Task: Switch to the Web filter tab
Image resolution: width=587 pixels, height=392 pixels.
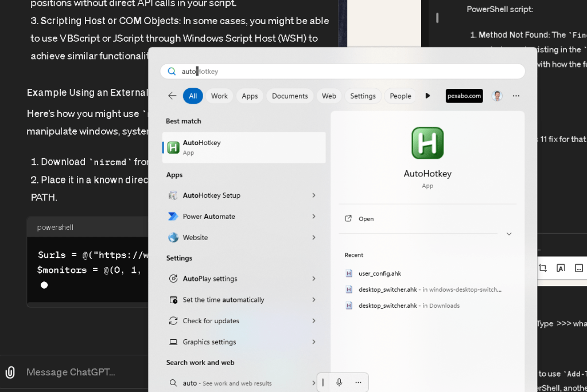Action: (329, 96)
